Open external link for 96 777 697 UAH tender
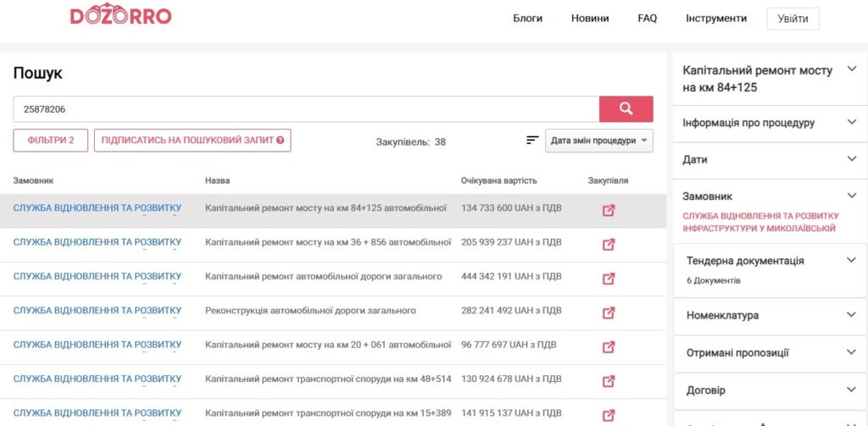 tap(608, 346)
